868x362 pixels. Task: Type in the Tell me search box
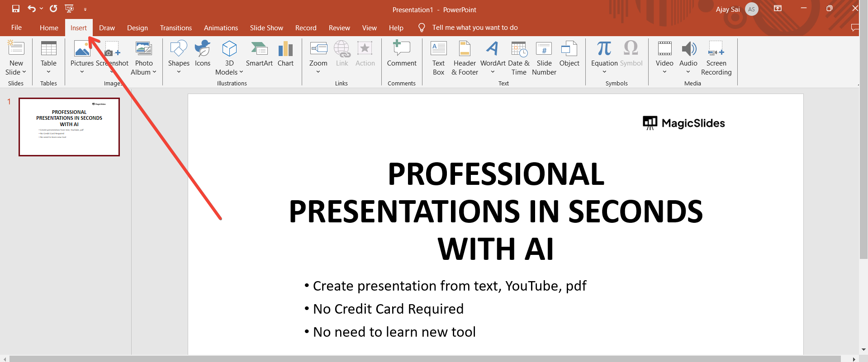point(474,28)
